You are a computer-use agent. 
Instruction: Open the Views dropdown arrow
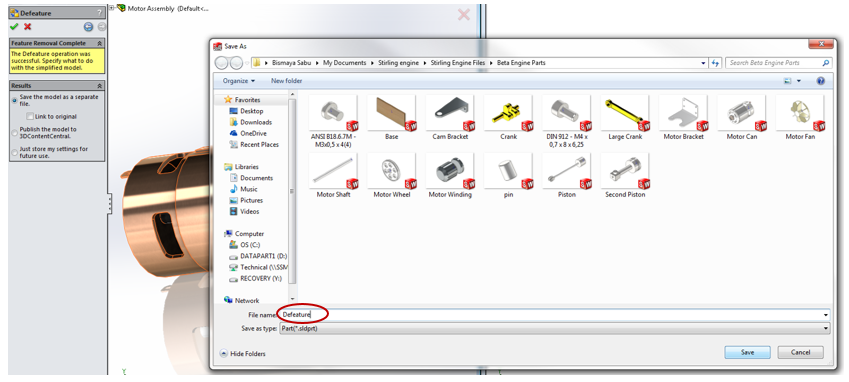pyautogui.click(x=799, y=81)
